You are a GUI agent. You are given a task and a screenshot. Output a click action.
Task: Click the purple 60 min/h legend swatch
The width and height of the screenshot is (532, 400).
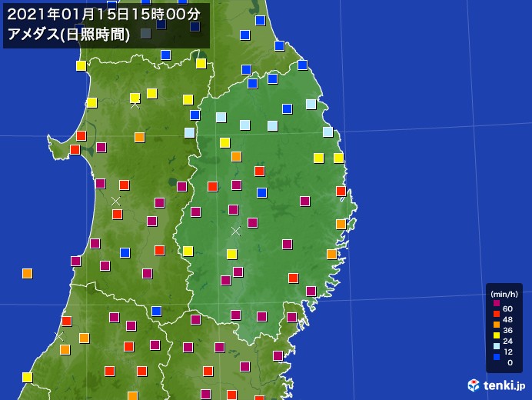pyautogui.click(x=497, y=303)
